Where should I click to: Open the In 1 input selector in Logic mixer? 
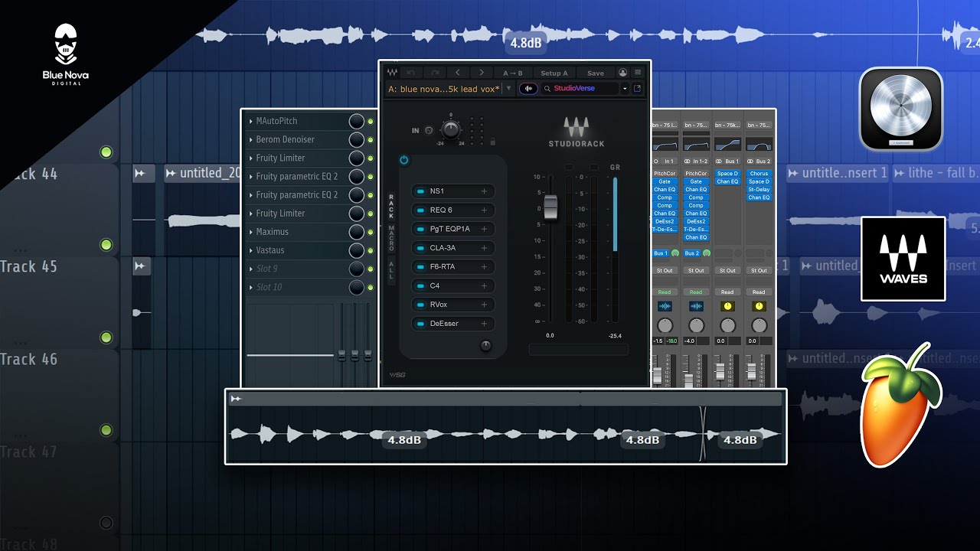pos(669,161)
